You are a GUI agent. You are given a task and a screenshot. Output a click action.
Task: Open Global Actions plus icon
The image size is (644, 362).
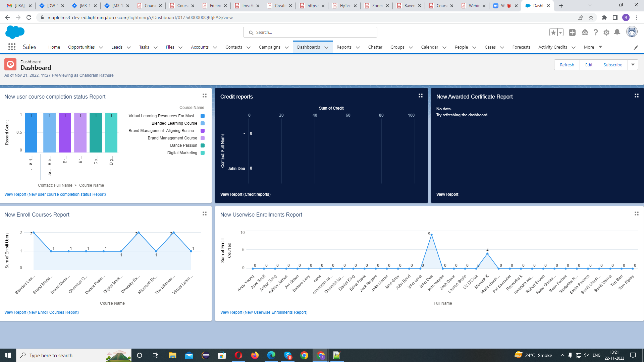tap(572, 33)
